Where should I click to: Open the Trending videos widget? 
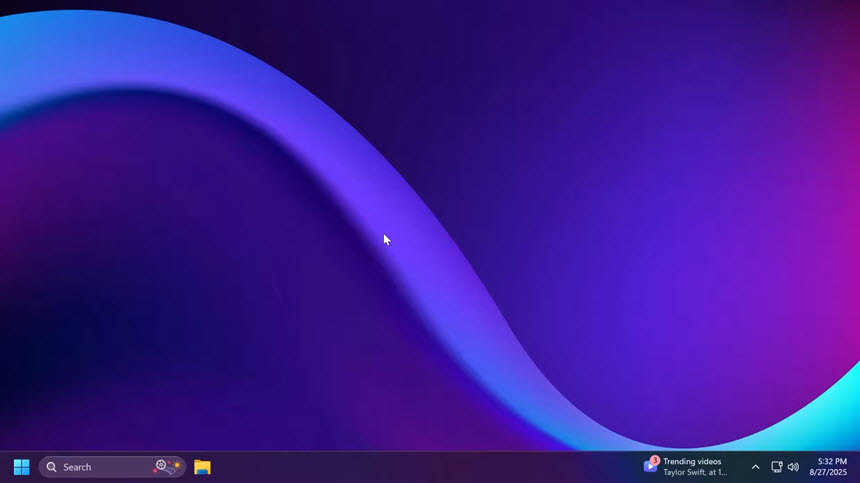click(686, 467)
